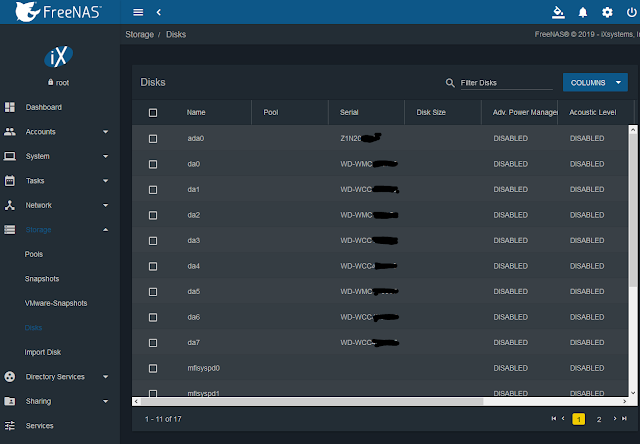Open Pools in Storage menu
The height and width of the screenshot is (444, 640).
click(34, 255)
